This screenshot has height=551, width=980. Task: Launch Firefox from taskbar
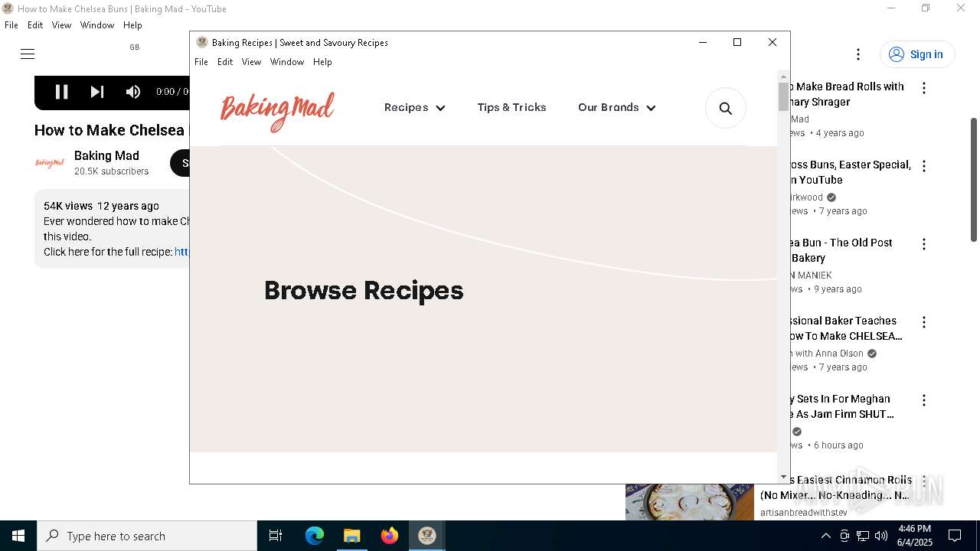coord(389,536)
